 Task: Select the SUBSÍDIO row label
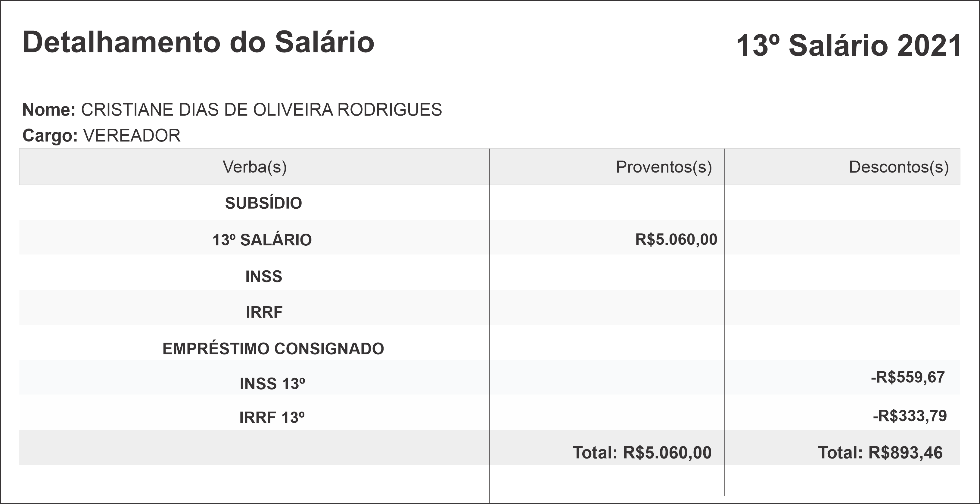tap(263, 203)
